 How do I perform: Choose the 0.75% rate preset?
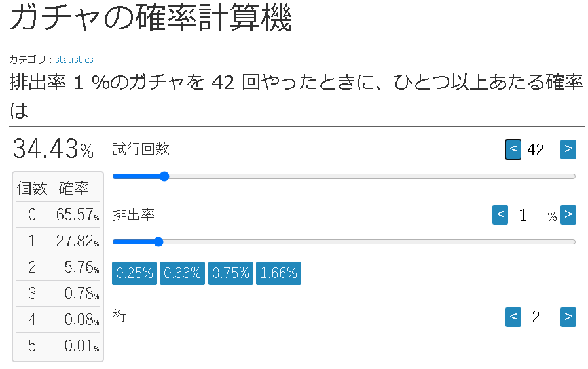click(x=230, y=273)
